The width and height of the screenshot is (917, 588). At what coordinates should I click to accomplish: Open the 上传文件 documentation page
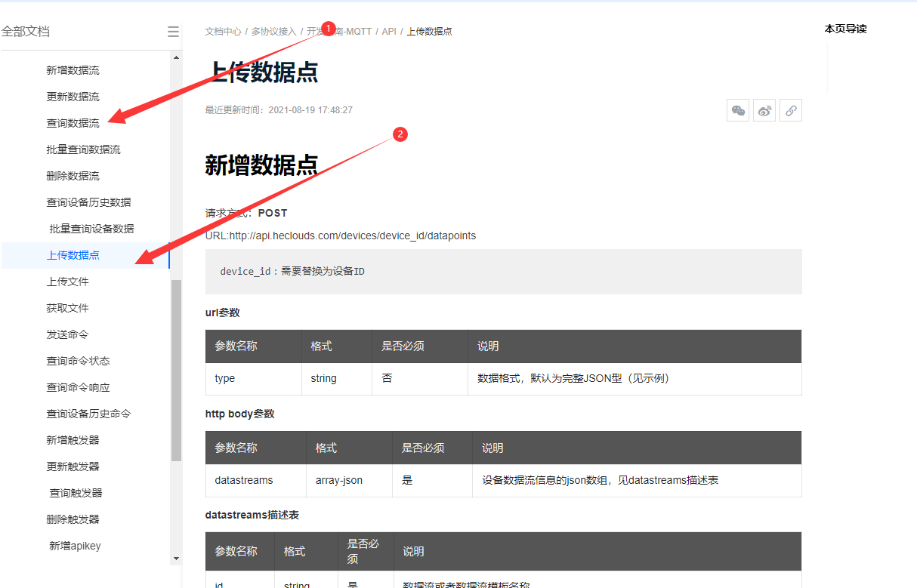(69, 281)
